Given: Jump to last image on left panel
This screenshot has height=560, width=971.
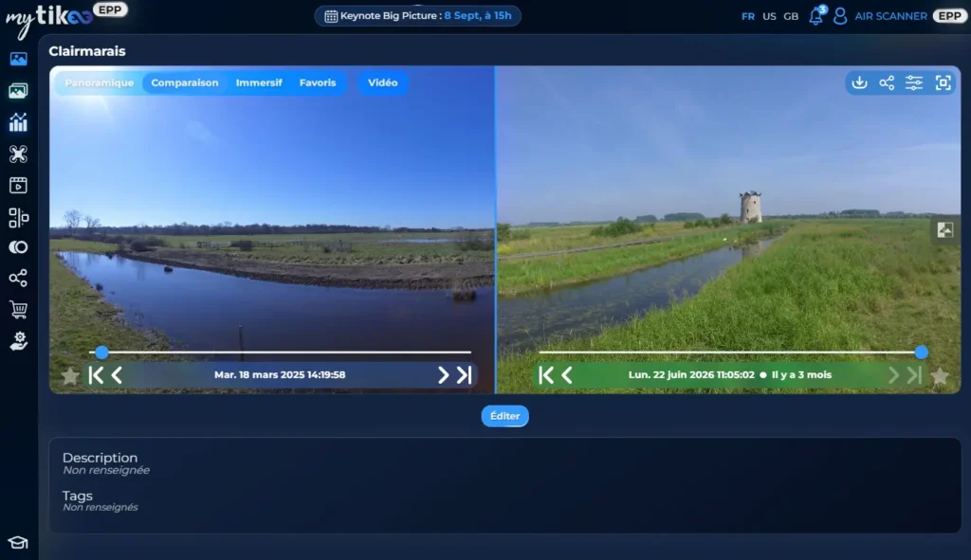Looking at the screenshot, I should (x=465, y=375).
